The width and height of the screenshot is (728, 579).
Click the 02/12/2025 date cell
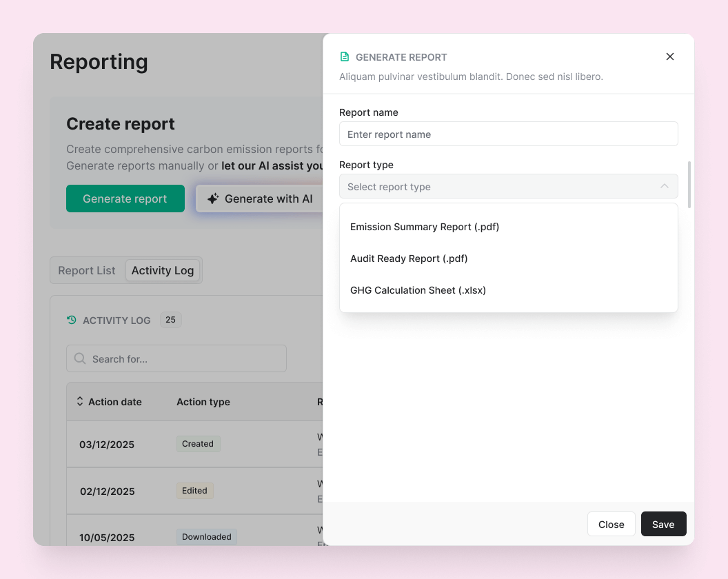tap(108, 491)
